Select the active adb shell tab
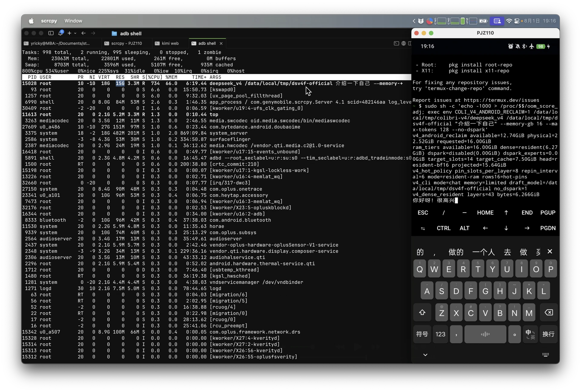Image resolution: width=581 pixels, height=392 pixels. 207,43
